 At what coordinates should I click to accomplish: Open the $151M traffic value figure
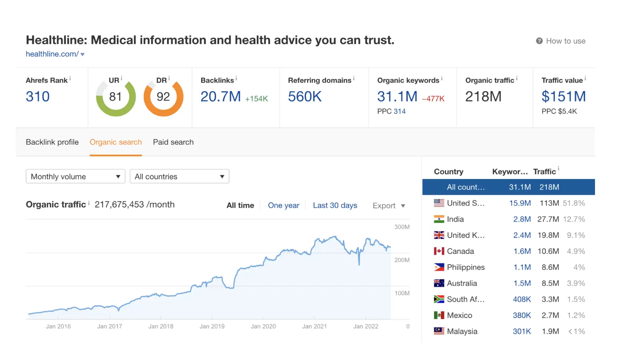(x=564, y=97)
